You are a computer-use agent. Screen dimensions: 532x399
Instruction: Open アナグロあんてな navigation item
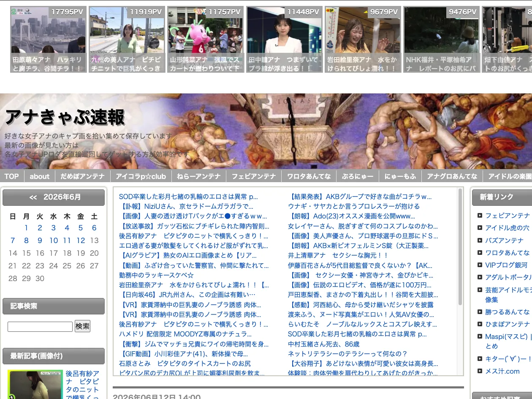click(452, 176)
